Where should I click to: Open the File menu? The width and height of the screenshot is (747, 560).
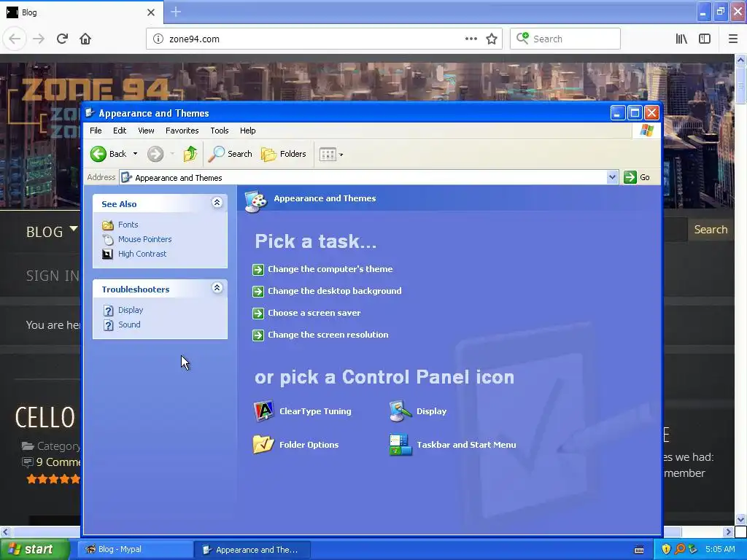96,131
